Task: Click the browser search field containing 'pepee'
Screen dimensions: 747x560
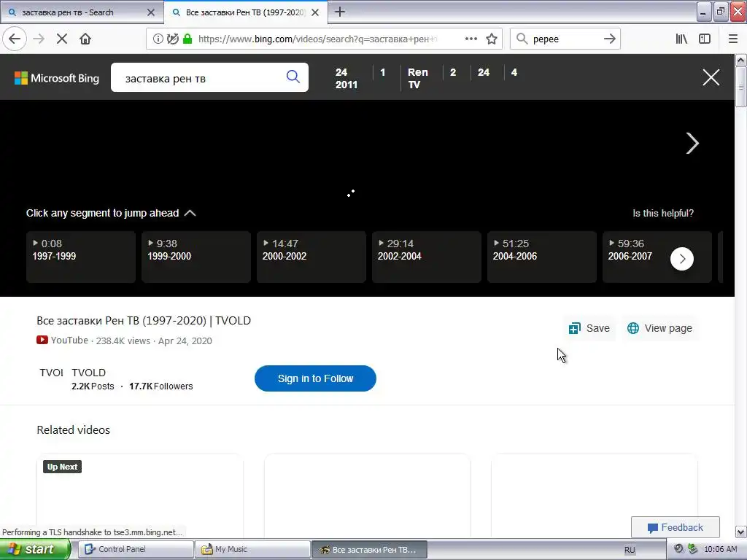Action: pos(565,39)
